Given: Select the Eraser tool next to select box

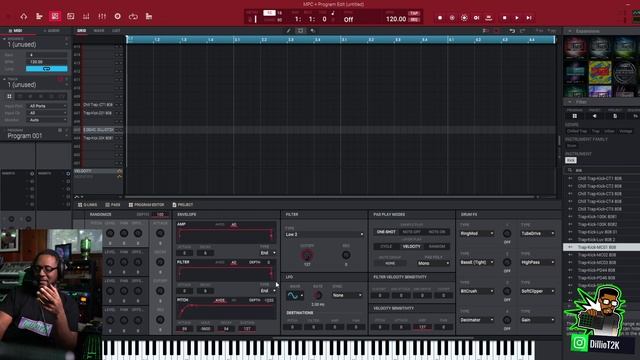Looking at the screenshot, I should click(313, 31).
